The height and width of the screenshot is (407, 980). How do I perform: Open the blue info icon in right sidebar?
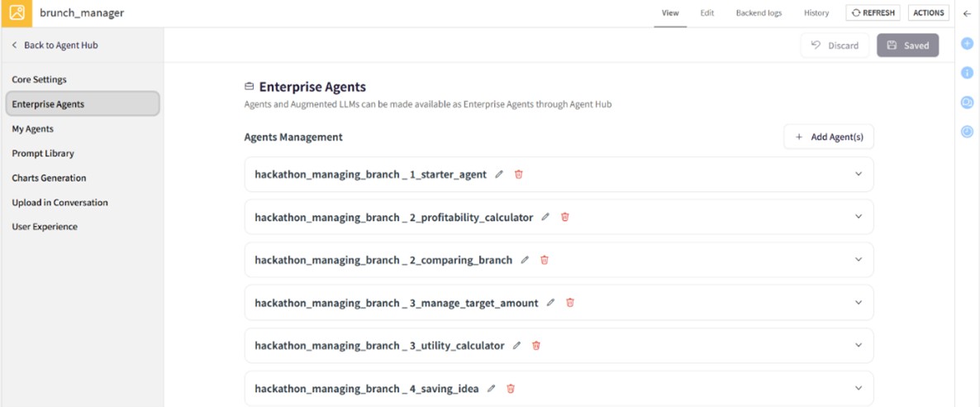[967, 74]
